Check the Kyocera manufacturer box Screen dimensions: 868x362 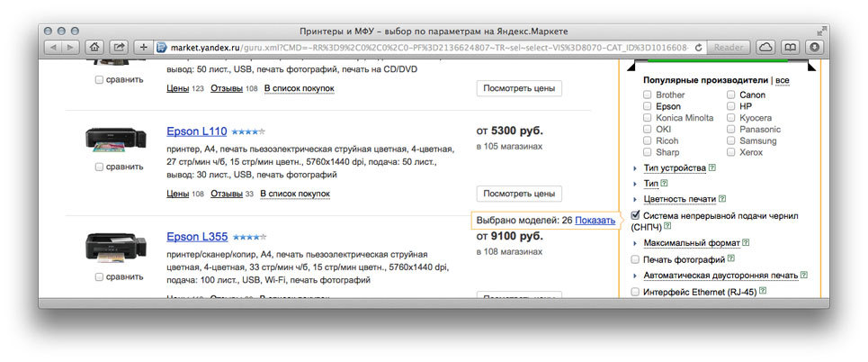pos(731,118)
